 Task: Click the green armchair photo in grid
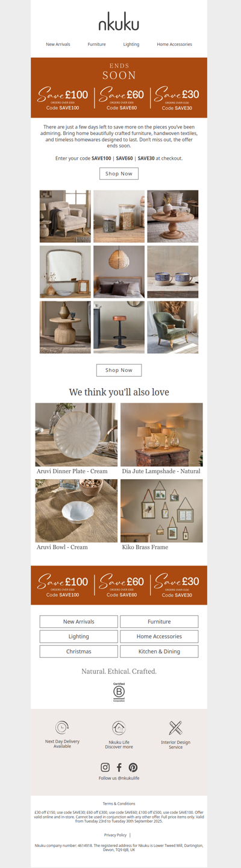point(172,327)
